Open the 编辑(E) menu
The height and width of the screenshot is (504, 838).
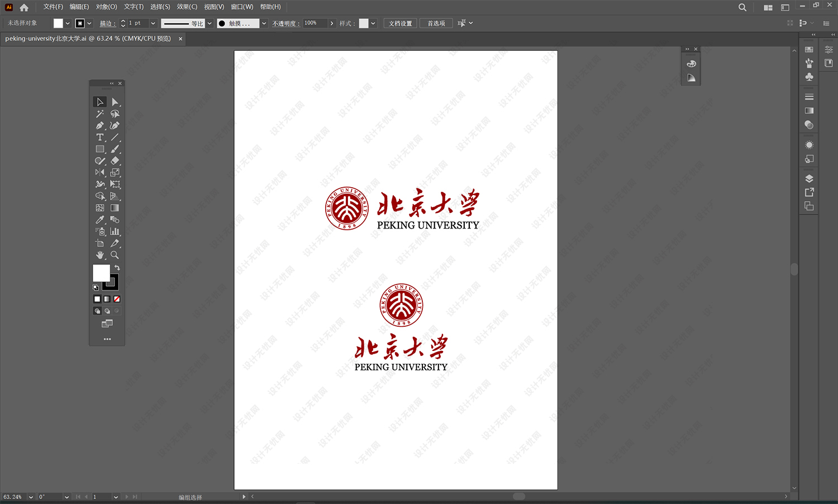79,7
